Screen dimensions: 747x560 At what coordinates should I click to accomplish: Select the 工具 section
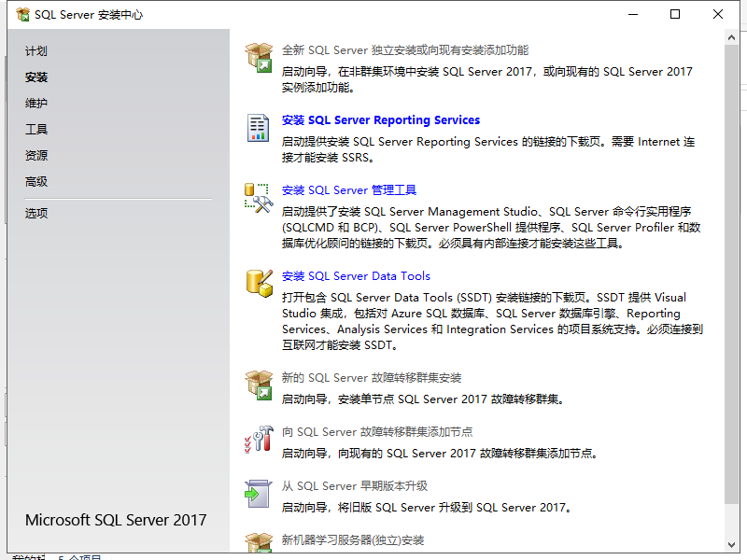(x=35, y=129)
